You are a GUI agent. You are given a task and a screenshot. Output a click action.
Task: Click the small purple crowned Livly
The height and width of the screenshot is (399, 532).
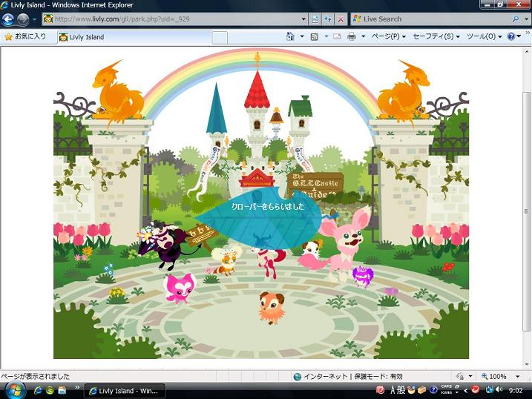[363, 276]
